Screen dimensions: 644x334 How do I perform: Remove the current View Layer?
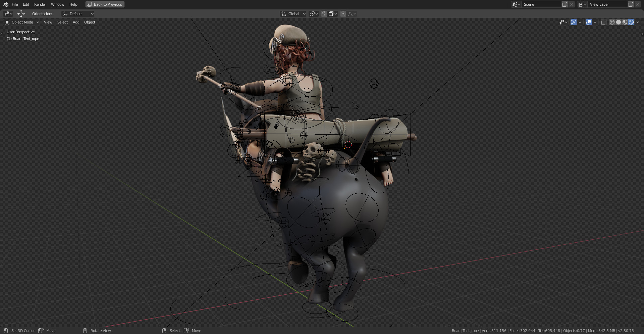point(638,4)
